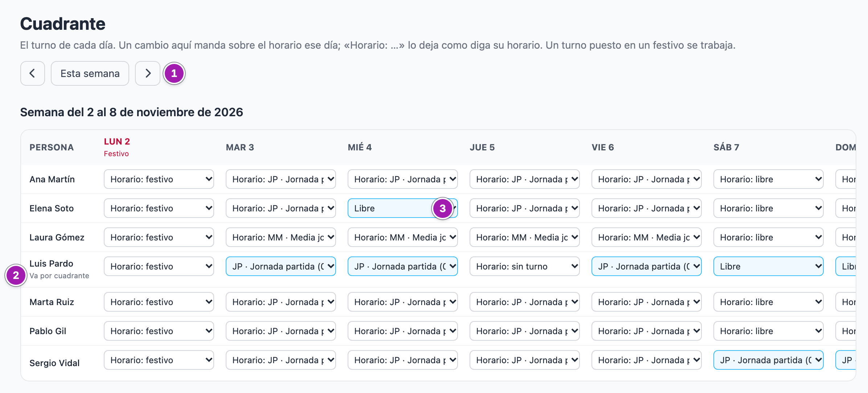Click the Va por cuadrante note
Viewport: 868px width, 393px height.
(x=59, y=276)
